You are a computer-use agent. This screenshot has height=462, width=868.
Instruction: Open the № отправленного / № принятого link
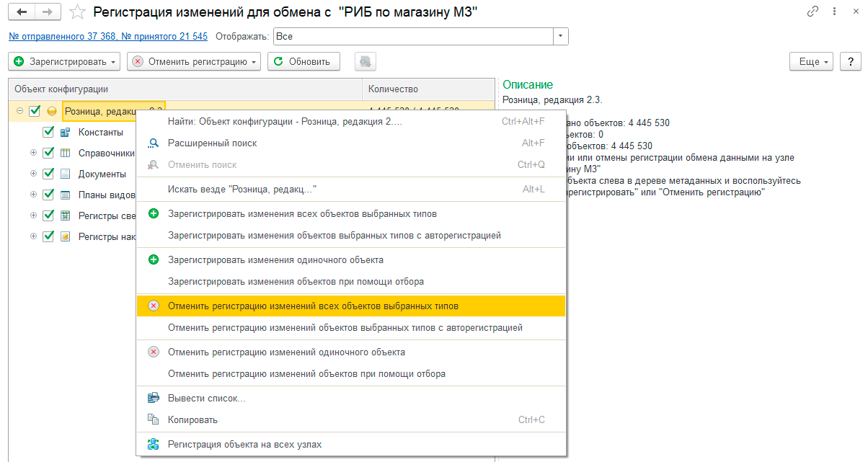click(108, 36)
